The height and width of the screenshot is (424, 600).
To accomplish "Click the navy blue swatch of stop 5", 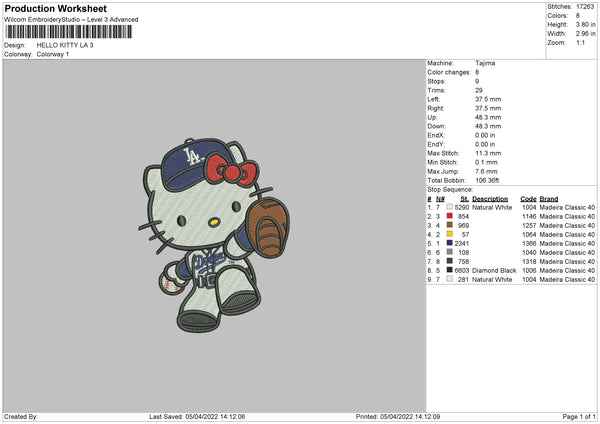I will 450,243.
